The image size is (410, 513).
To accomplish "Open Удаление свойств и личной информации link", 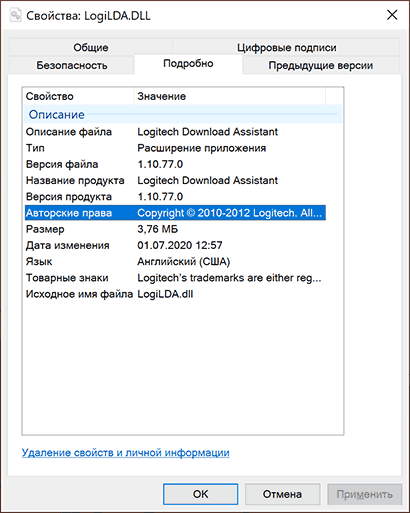I will coord(125,453).
